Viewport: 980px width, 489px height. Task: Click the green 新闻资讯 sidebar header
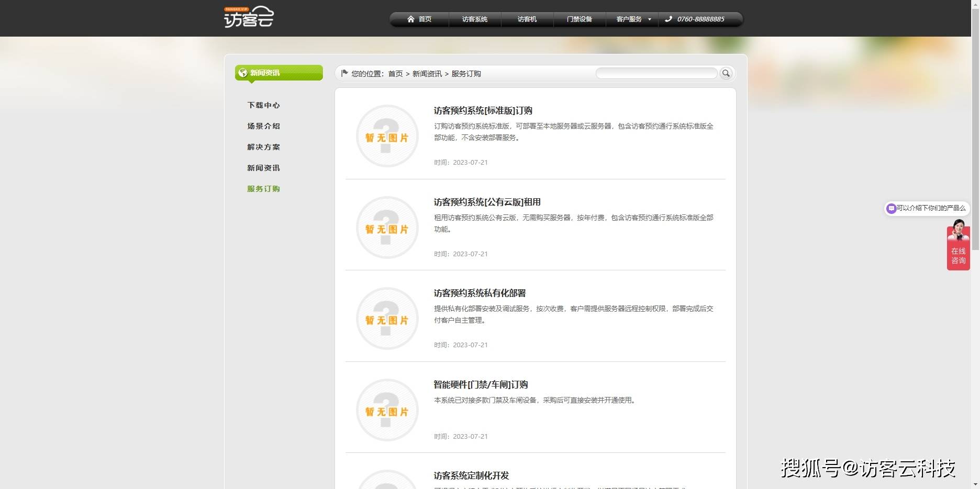click(279, 73)
